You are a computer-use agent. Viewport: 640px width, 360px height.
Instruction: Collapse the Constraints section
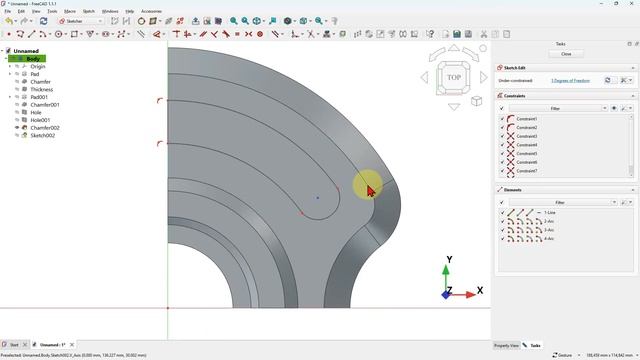[x=633, y=96]
